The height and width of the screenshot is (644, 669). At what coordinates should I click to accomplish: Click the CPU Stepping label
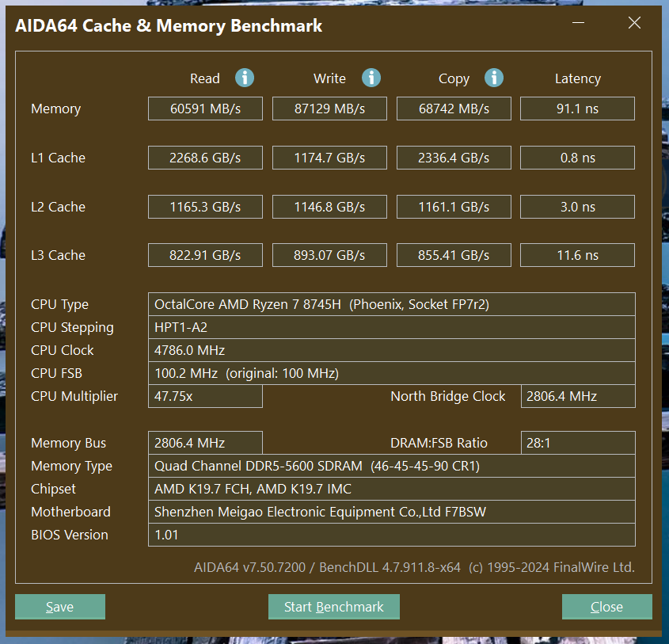72,328
